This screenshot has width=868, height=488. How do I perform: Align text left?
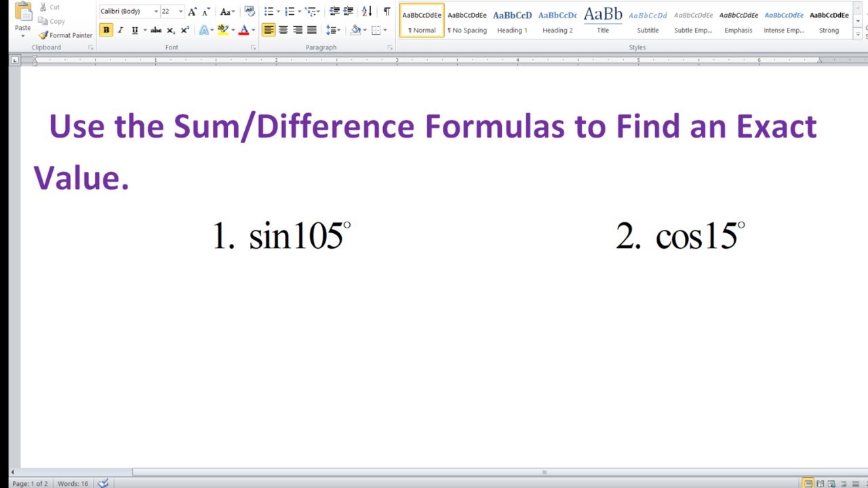(x=269, y=30)
